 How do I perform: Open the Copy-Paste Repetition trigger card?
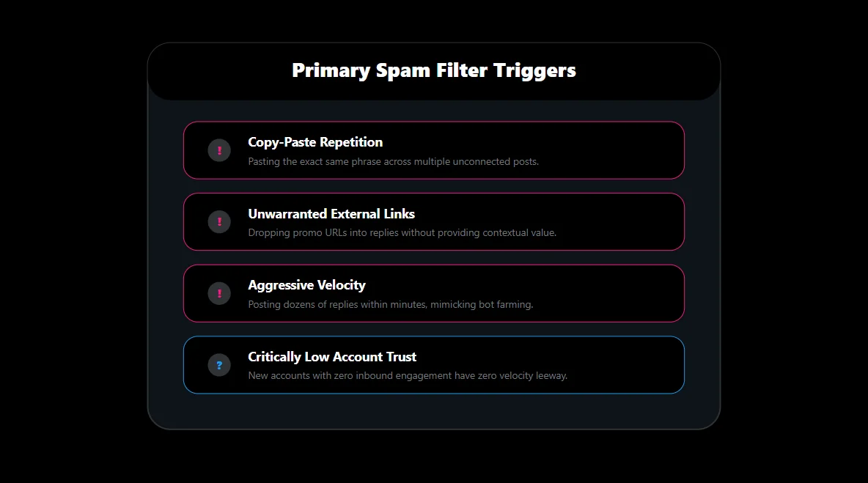pyautogui.click(x=433, y=150)
